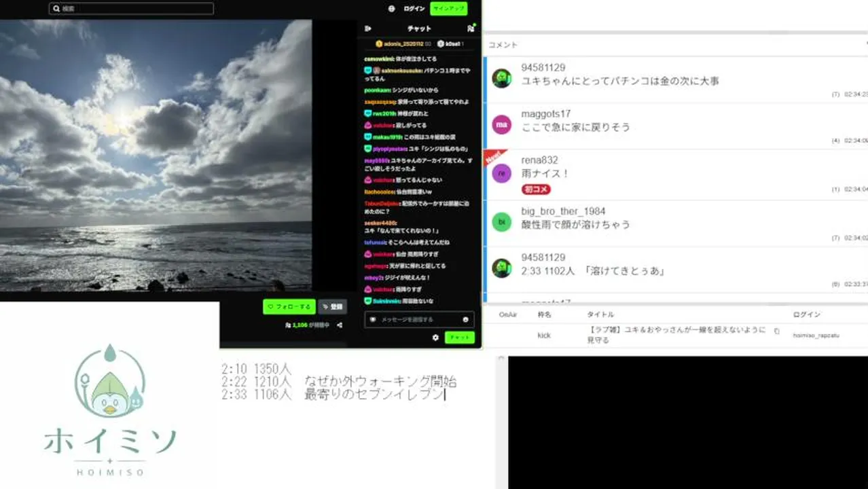Click the 枠名 column header
Screen dimensions: 868x489
click(544, 314)
